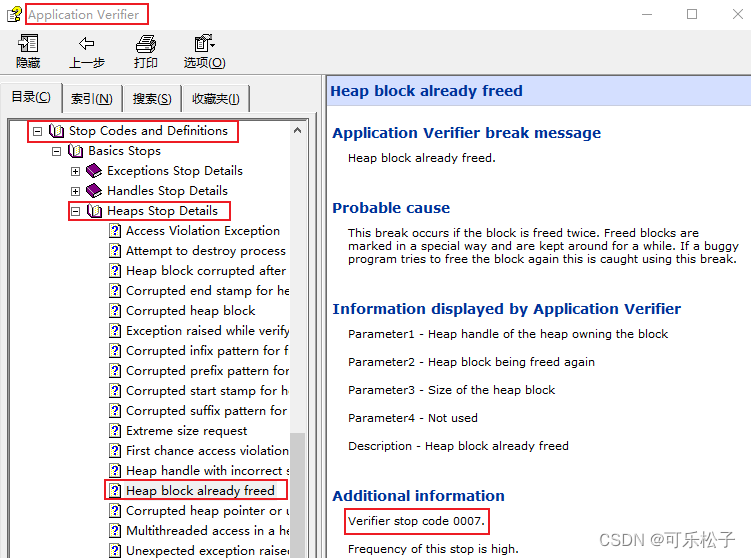Open Corrupted end stamp topic
The width and height of the screenshot is (751, 558).
(x=207, y=291)
